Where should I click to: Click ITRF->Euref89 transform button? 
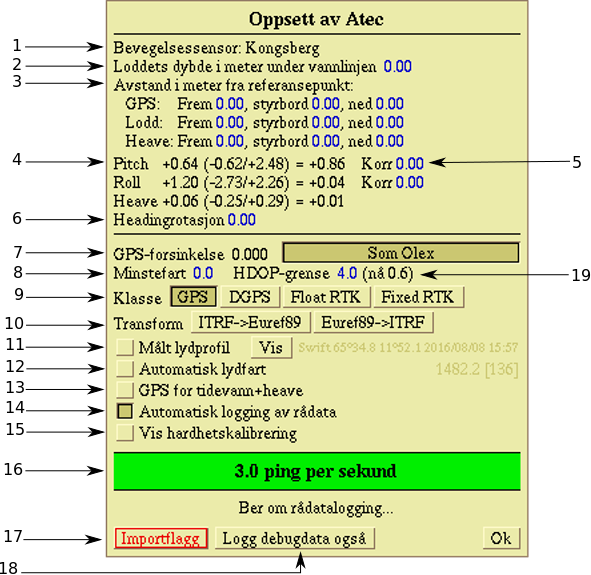pos(250,323)
